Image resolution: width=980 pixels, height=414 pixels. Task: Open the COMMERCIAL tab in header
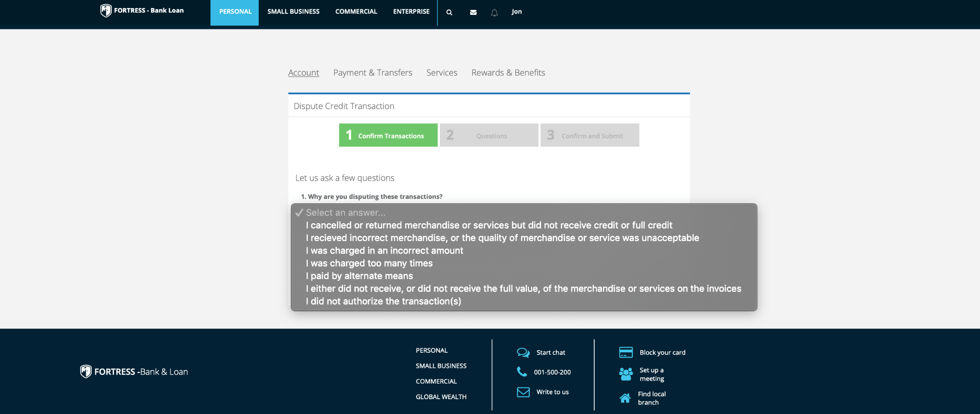coord(356,12)
